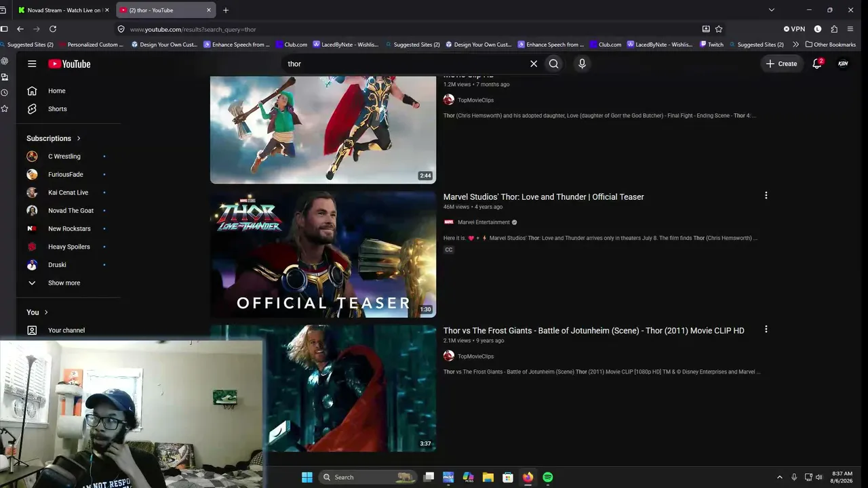Open TopMovieClips avatar on the Frost Giants video
Image resolution: width=868 pixels, height=488 pixels.
coord(449,356)
